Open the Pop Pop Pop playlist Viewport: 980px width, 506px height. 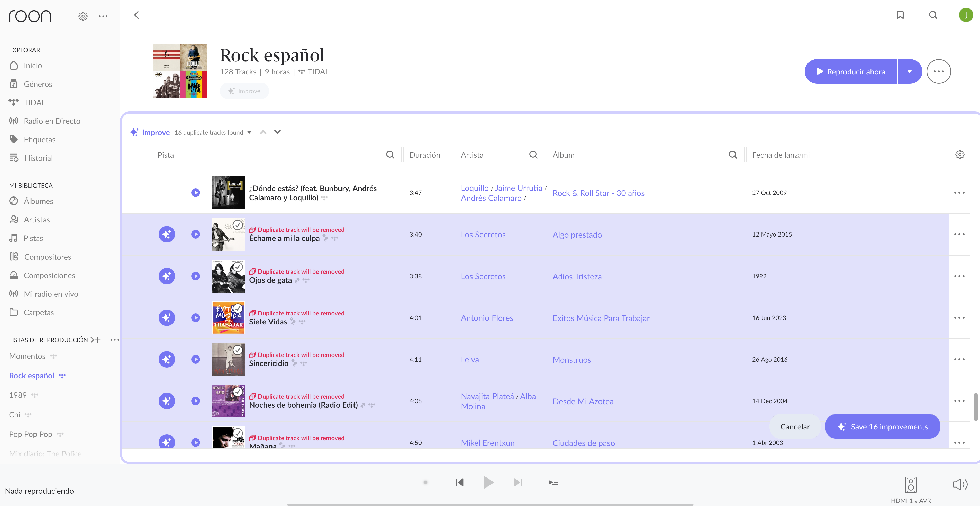(30, 434)
